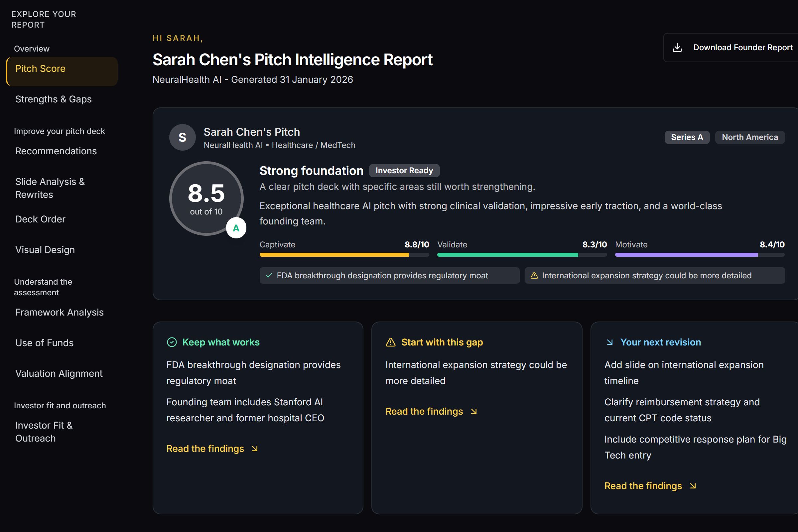
Task: Click the Your next revision card title
Action: [x=661, y=342]
